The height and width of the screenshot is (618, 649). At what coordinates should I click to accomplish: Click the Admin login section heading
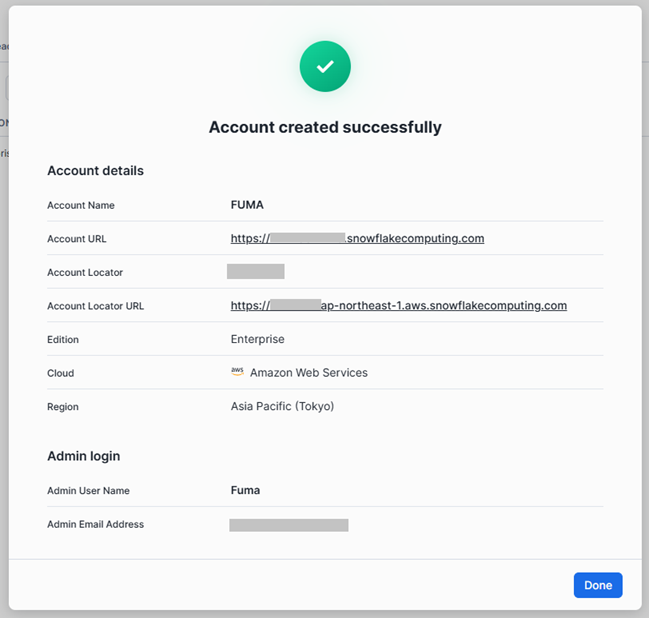[83, 456]
